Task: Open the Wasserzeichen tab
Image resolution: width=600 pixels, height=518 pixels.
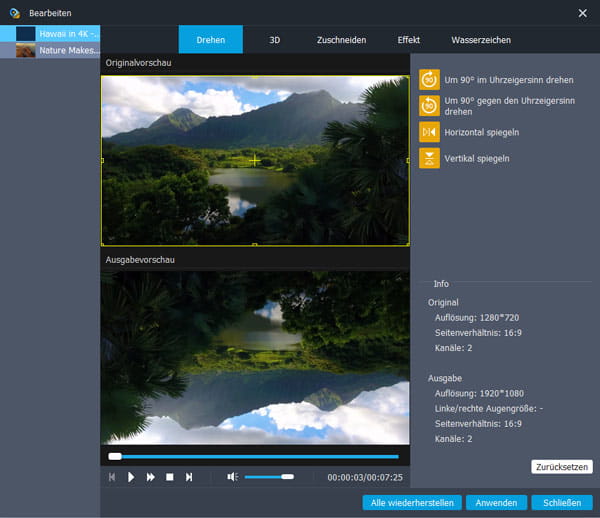Action: click(x=481, y=40)
